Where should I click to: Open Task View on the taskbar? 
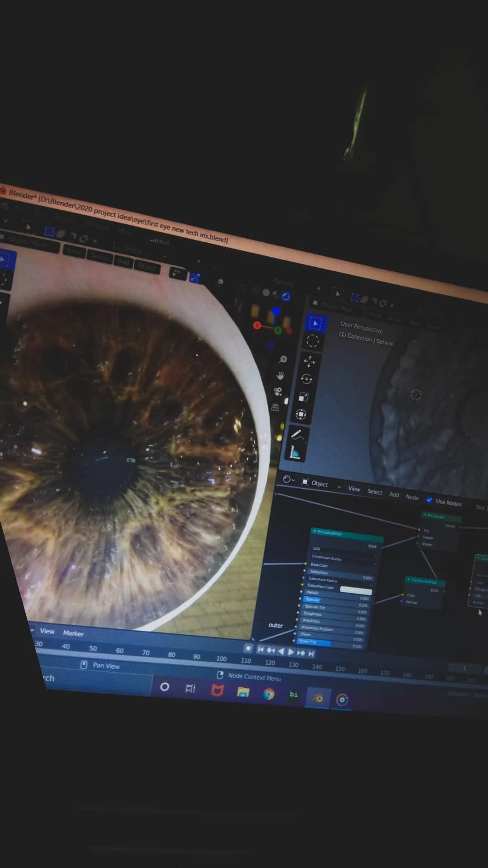[x=191, y=689]
